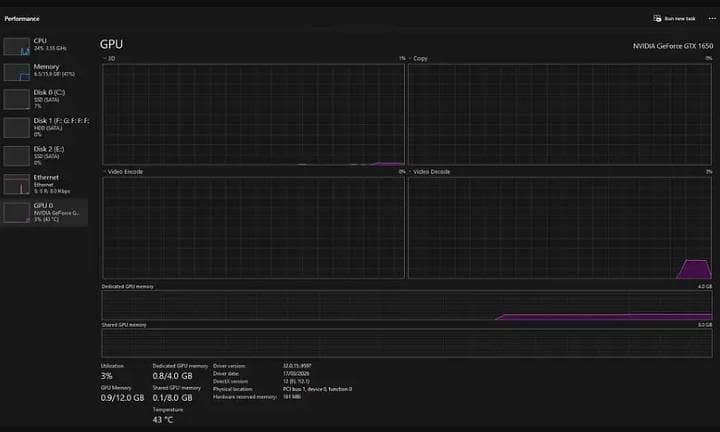Click the GPU heading
This screenshot has width=720, height=432.
point(111,44)
